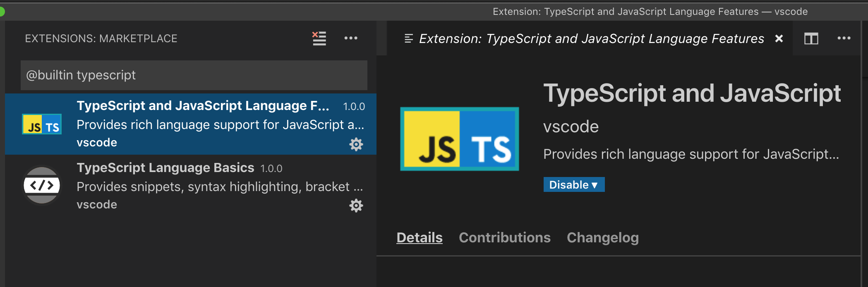Viewport: 868px width, 287px height.
Task: Focus the @builtin typescript search box
Action: 194,75
